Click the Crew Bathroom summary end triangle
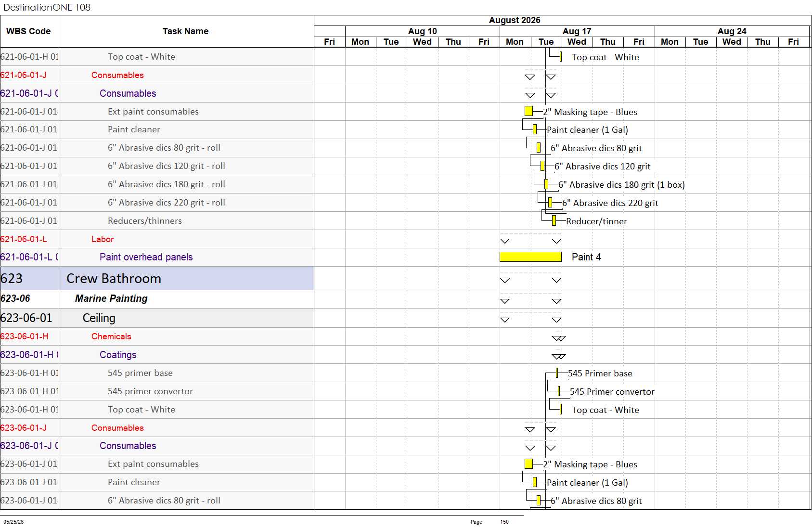 pyautogui.click(x=556, y=280)
